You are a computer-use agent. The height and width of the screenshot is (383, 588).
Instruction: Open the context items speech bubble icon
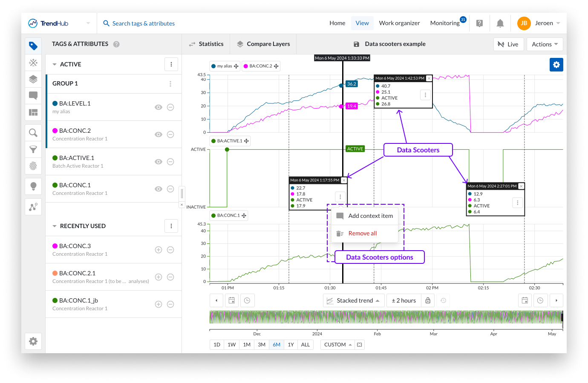coord(33,95)
